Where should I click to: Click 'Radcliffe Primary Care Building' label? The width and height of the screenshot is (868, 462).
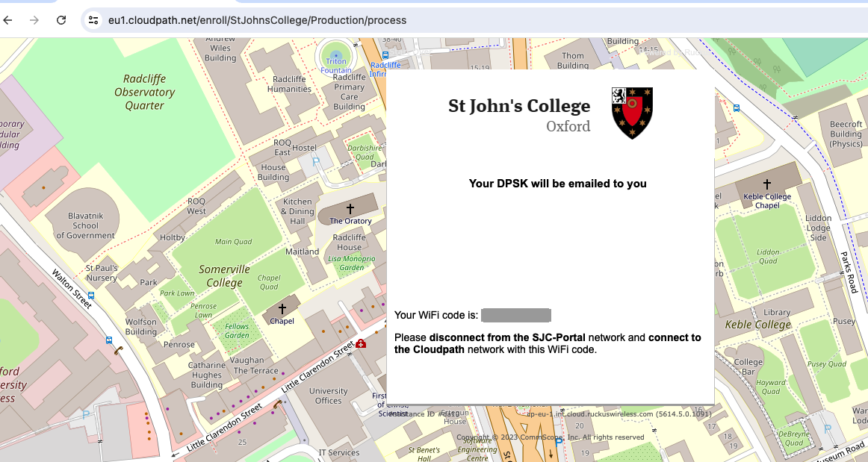tap(349, 92)
